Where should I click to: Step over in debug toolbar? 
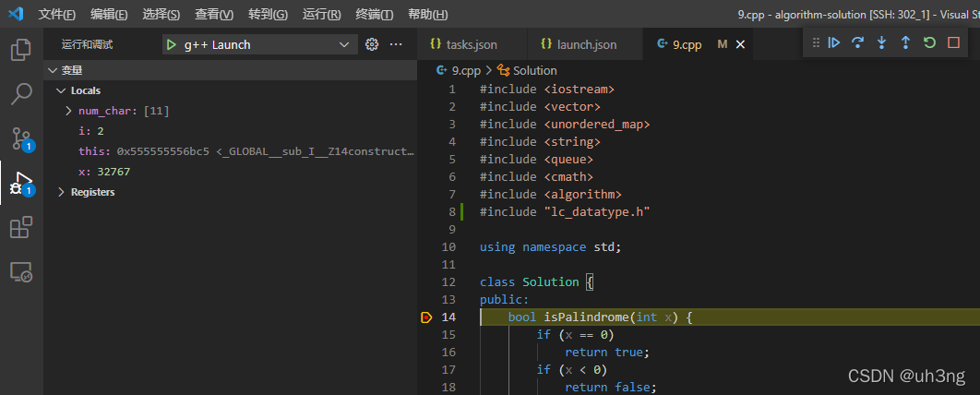point(857,43)
